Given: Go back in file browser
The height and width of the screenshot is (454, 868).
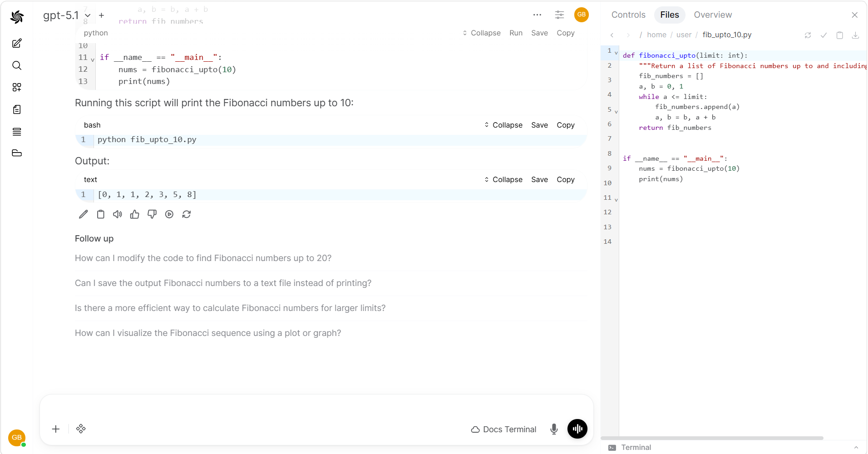Looking at the screenshot, I should tap(612, 35).
